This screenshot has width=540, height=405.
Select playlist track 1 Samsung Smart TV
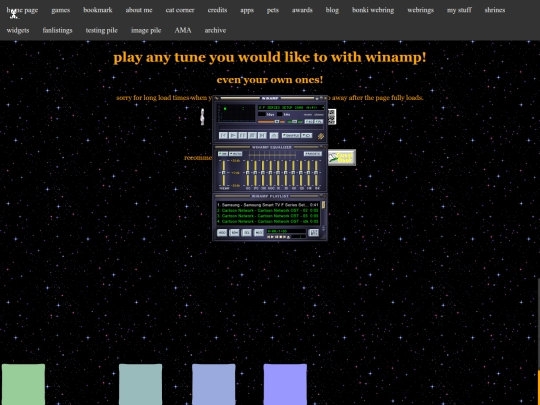pos(268,205)
